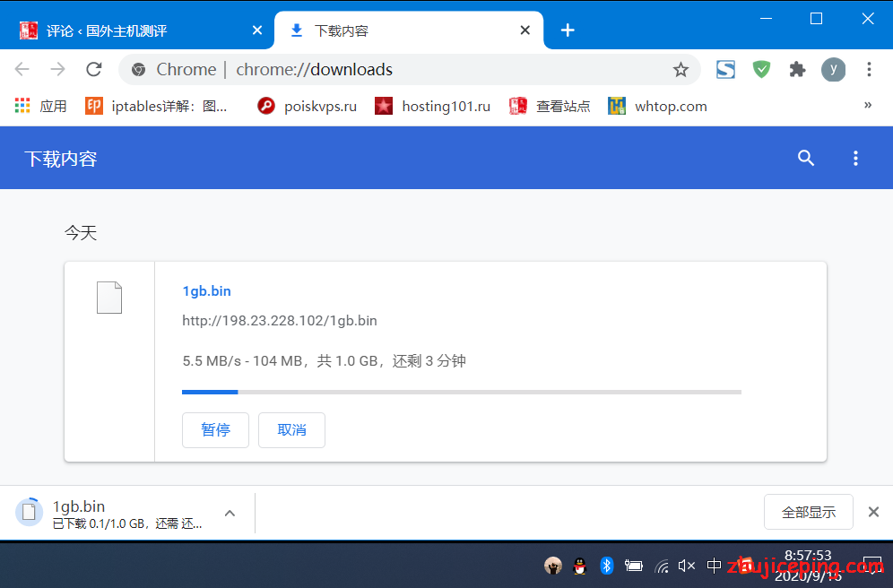Viewport: 893px width, 588px height.
Task: Show more bookmarks via the double chevron
Action: 868,105
